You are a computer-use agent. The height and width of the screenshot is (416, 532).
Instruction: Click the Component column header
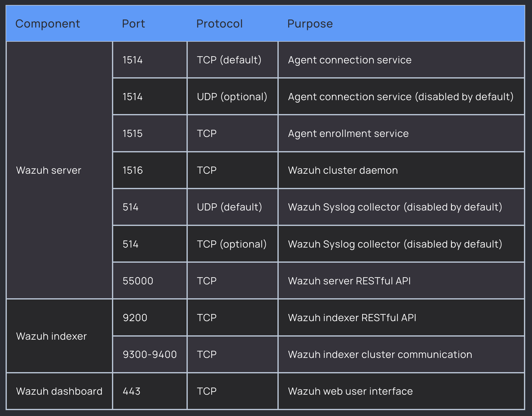click(48, 23)
